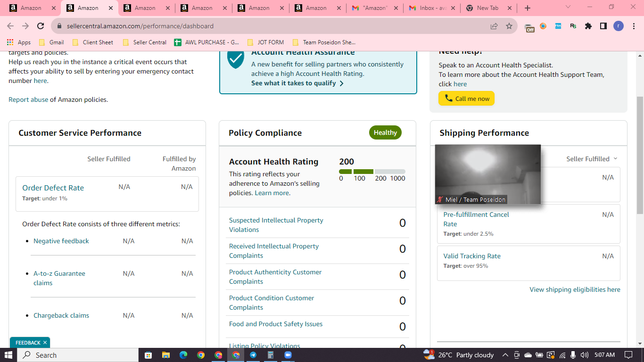Toggle the browser side panel
Image resolution: width=644 pixels, height=362 pixels.
(603, 26)
